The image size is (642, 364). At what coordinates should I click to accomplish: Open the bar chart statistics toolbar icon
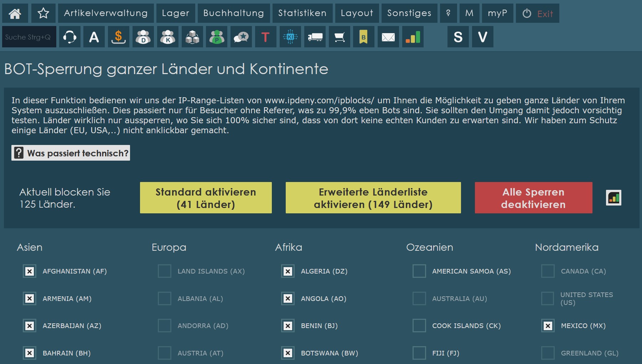point(413,37)
